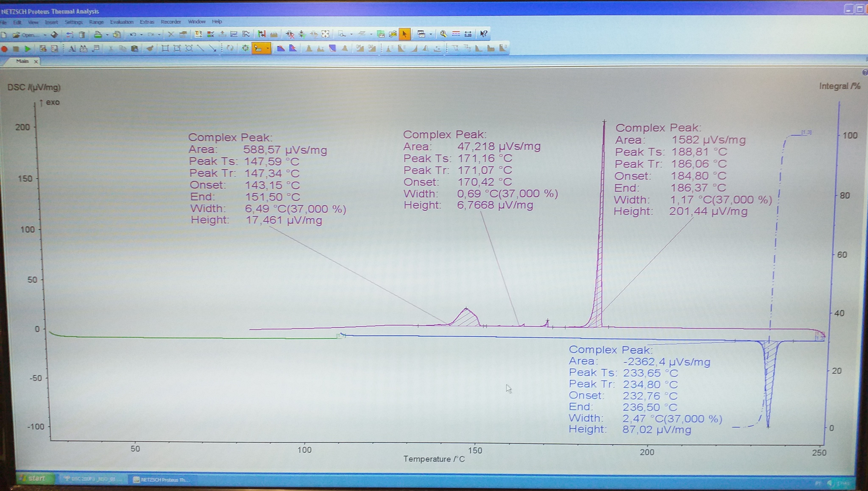The image size is (868, 491).
Task: Click the segments checkmark icon
Action: pos(210,34)
